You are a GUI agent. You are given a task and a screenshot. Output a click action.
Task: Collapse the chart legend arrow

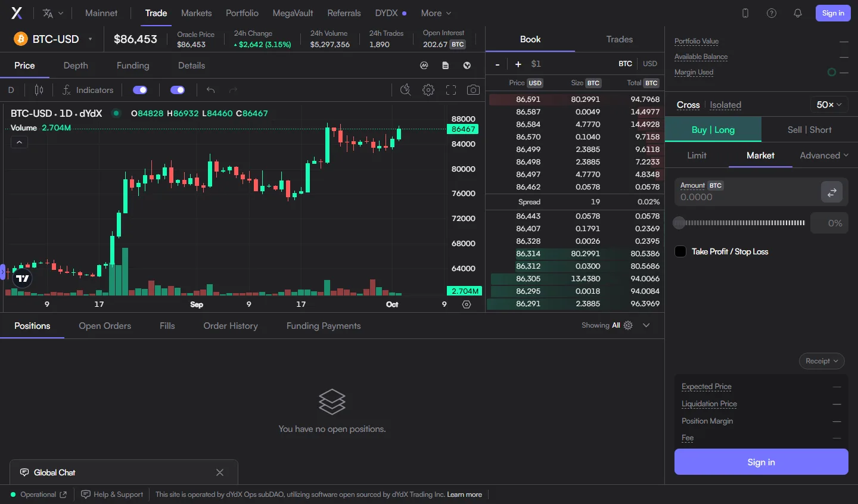[19, 142]
